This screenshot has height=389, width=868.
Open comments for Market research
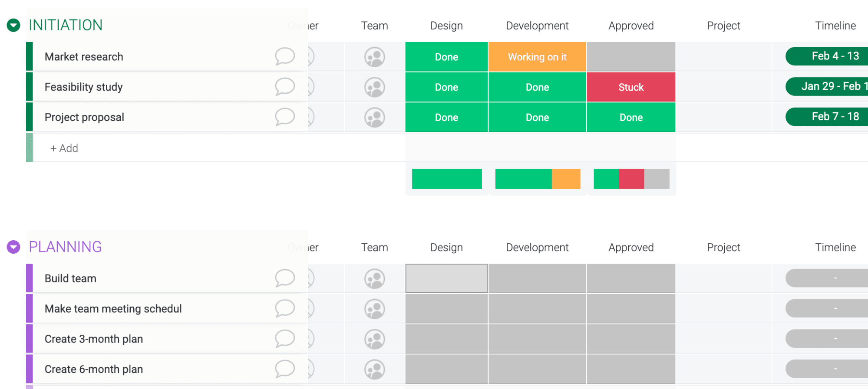coord(285,56)
